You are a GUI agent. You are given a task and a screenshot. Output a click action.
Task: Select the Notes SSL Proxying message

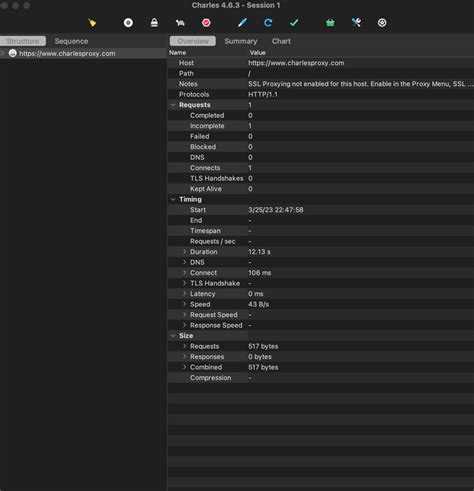click(x=360, y=84)
